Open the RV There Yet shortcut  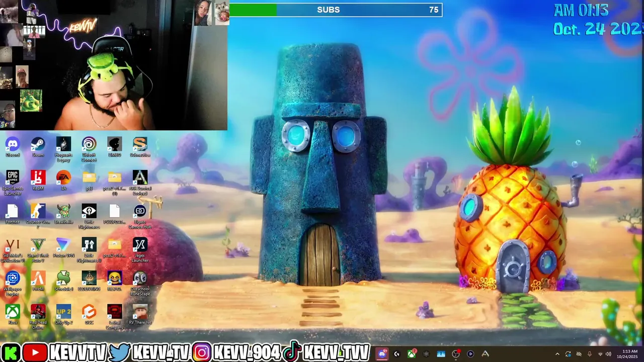(140, 315)
